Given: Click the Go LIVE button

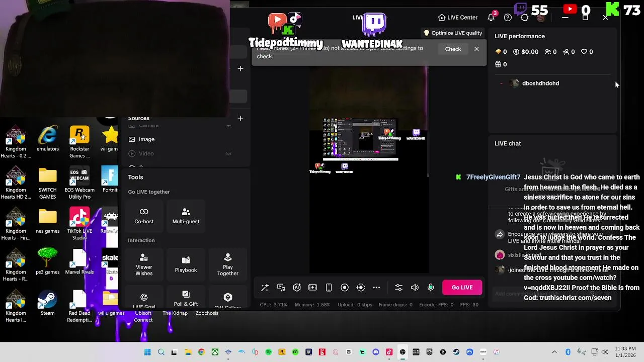Looking at the screenshot, I should point(462,288).
